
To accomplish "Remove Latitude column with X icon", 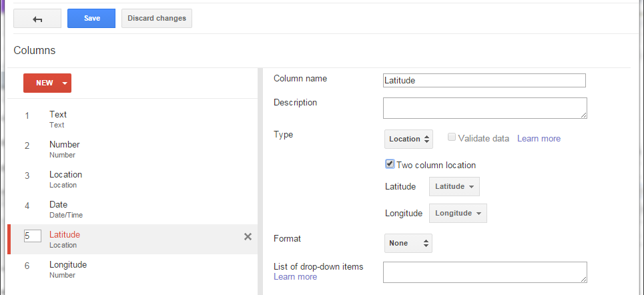I will pyautogui.click(x=248, y=237).
